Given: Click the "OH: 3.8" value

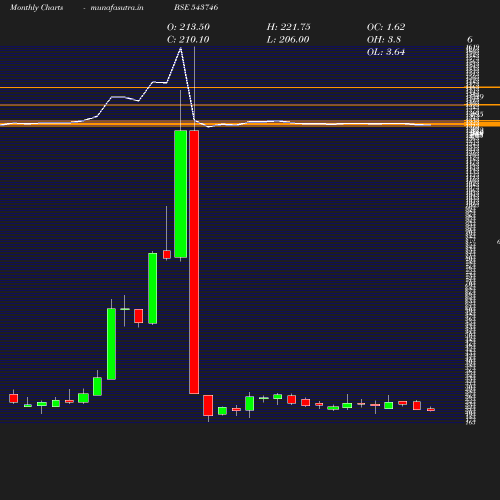Looking at the screenshot, I should coord(384,40).
